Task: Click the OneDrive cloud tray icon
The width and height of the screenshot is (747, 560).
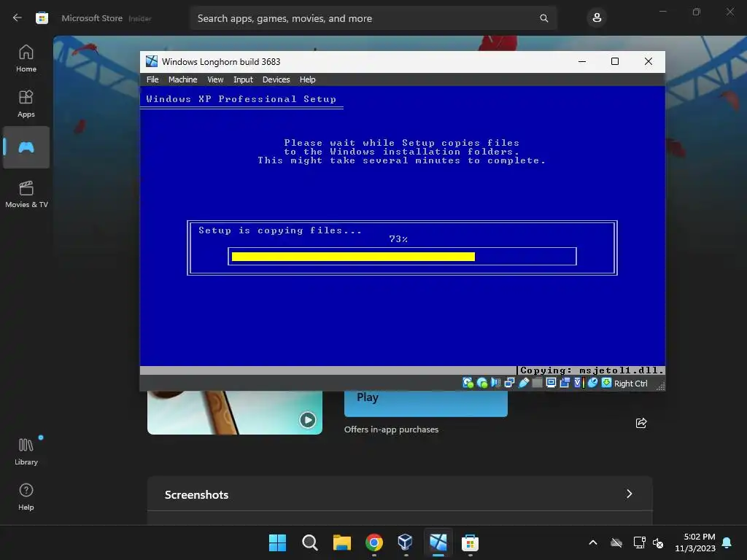Action: (x=616, y=542)
